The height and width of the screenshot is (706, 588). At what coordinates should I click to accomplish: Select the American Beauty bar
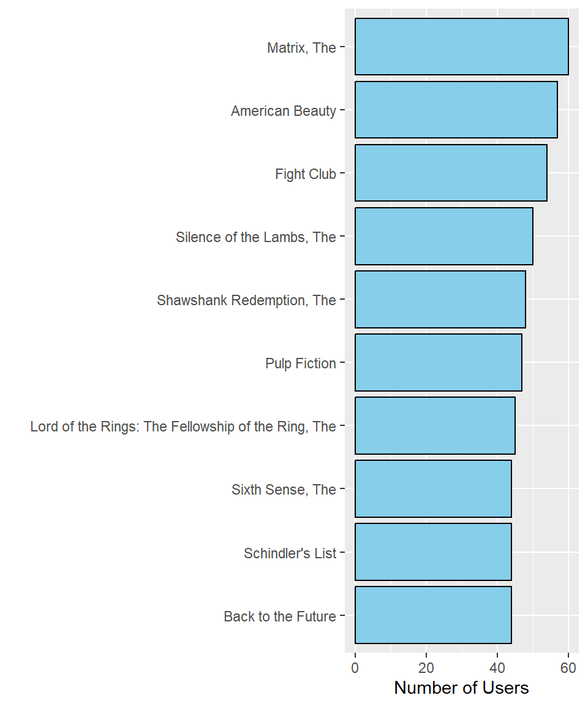click(456, 110)
